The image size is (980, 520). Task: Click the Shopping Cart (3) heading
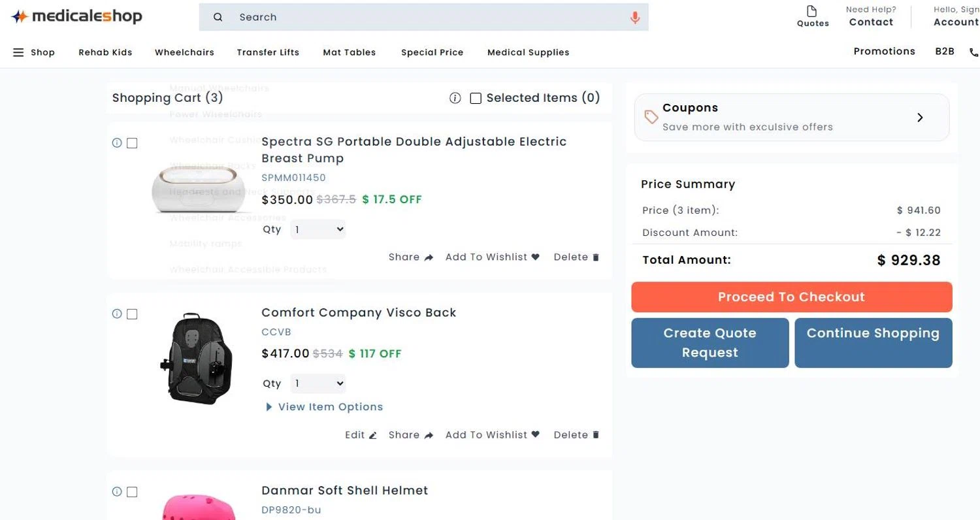[x=167, y=98]
